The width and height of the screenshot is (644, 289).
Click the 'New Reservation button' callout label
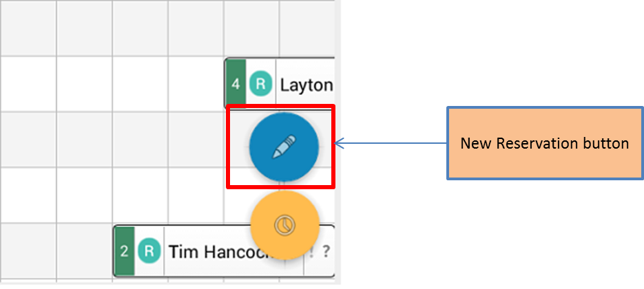click(x=545, y=143)
